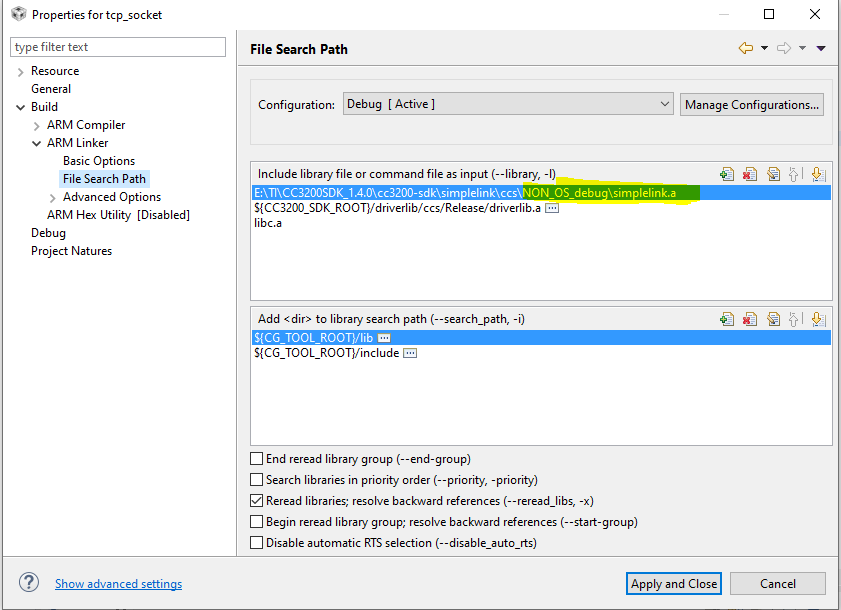Click the type filter text field
Viewport: 841px width, 610px height.
pyautogui.click(x=118, y=47)
